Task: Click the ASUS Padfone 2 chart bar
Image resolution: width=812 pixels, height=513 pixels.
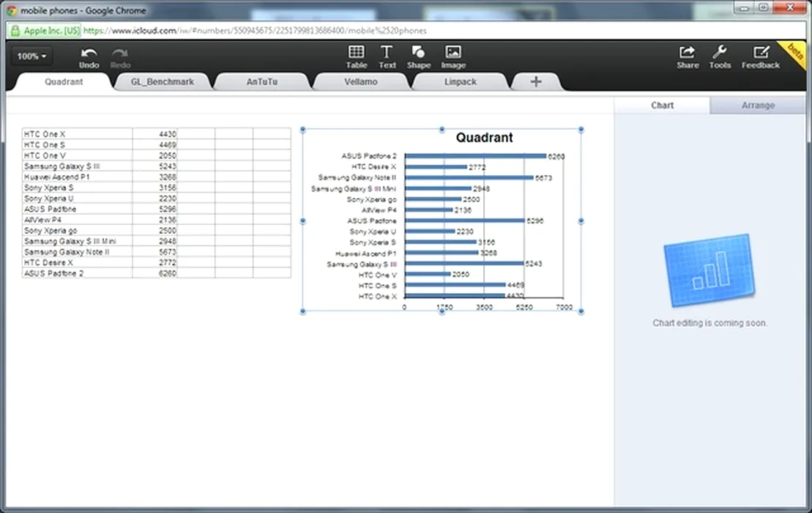Action: tap(475, 156)
